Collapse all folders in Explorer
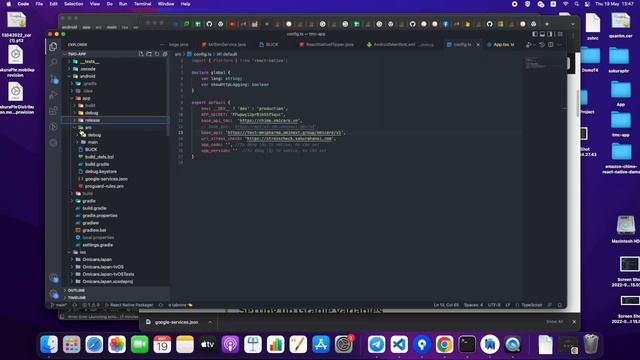The width and height of the screenshot is (640, 360). pos(164,54)
